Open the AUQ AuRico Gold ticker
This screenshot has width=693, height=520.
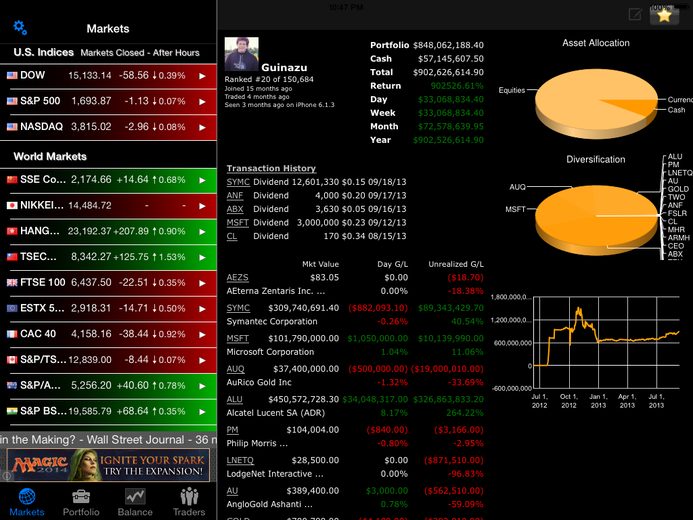click(235, 369)
